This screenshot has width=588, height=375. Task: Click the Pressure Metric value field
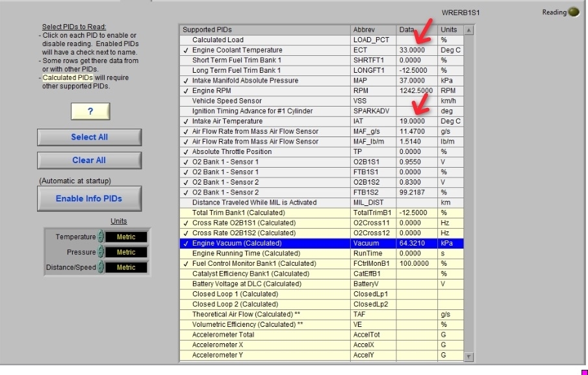click(126, 252)
